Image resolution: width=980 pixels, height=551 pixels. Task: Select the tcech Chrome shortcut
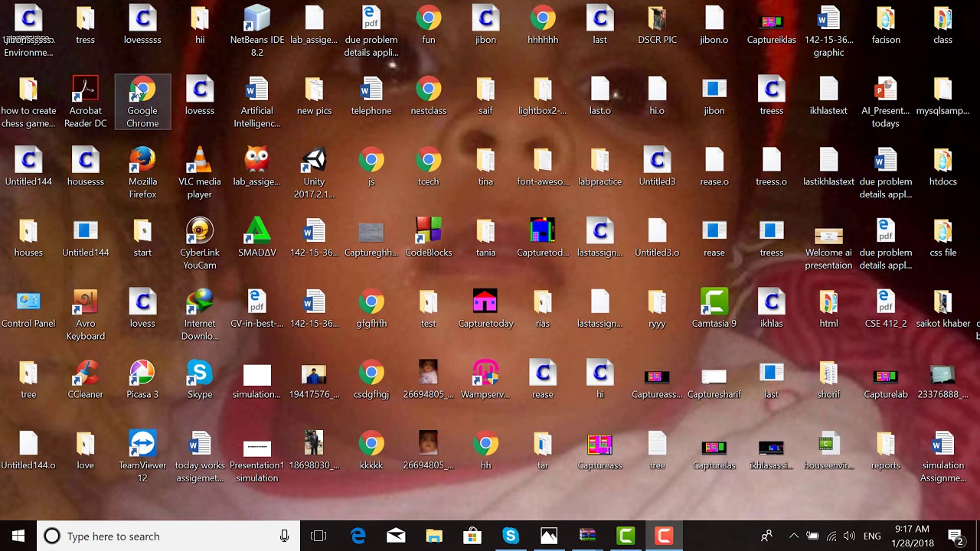(429, 167)
